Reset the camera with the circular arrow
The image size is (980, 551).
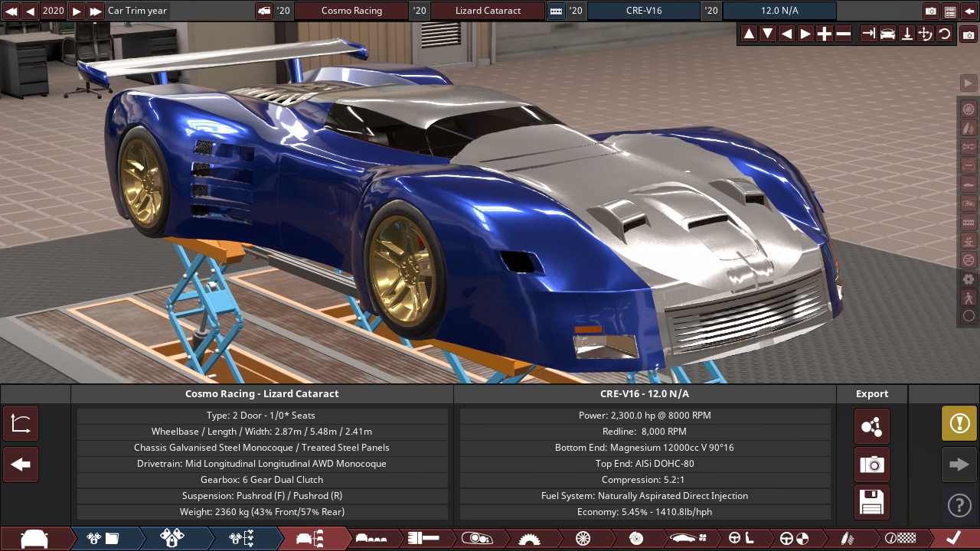tap(944, 34)
